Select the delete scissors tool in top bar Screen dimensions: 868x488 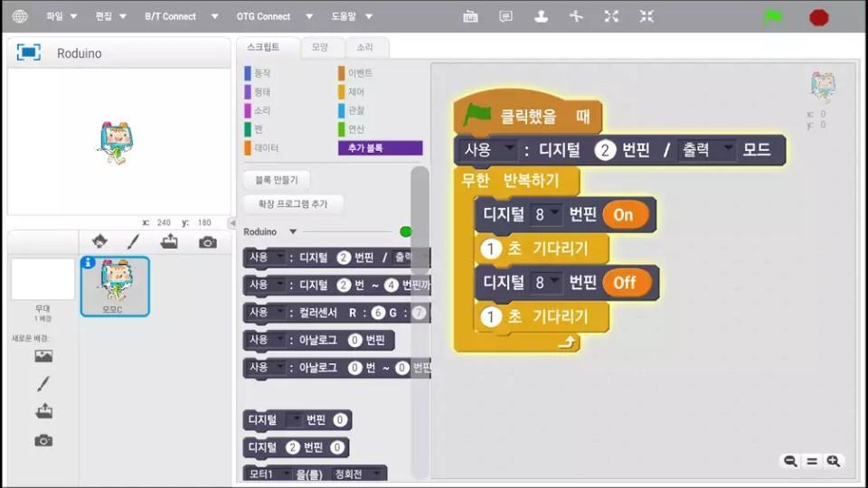(x=576, y=16)
